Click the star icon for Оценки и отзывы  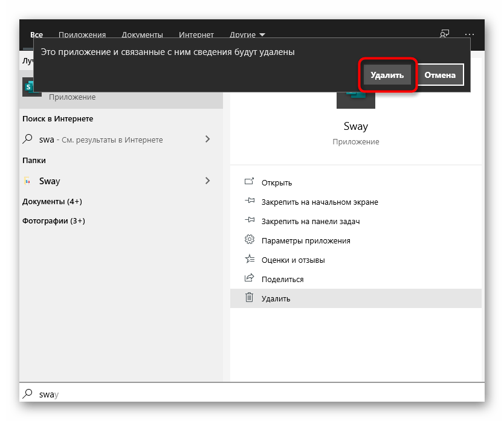249,260
